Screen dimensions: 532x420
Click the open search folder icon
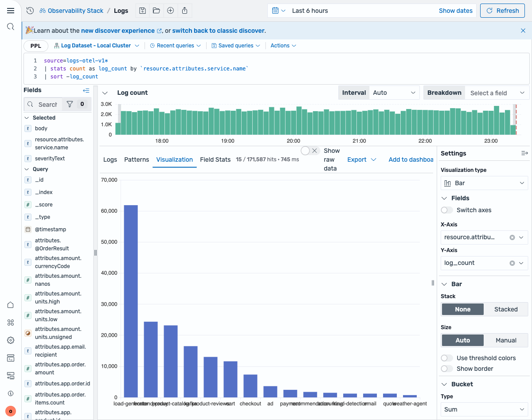point(156,10)
